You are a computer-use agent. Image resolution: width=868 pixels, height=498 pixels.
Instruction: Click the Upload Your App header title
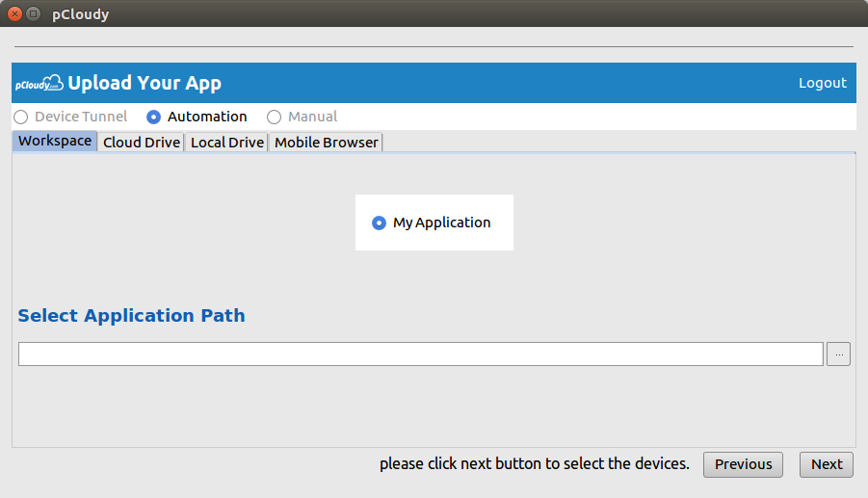click(145, 83)
